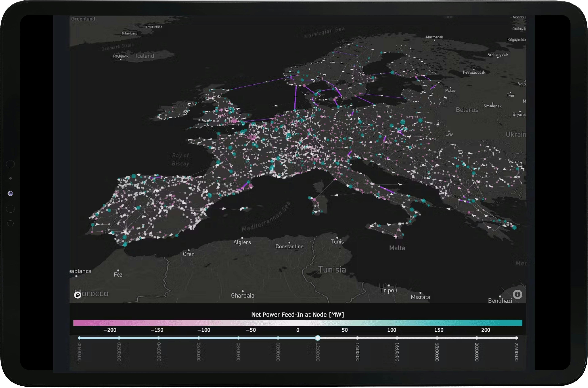Click the Tripoli city label

click(x=389, y=291)
